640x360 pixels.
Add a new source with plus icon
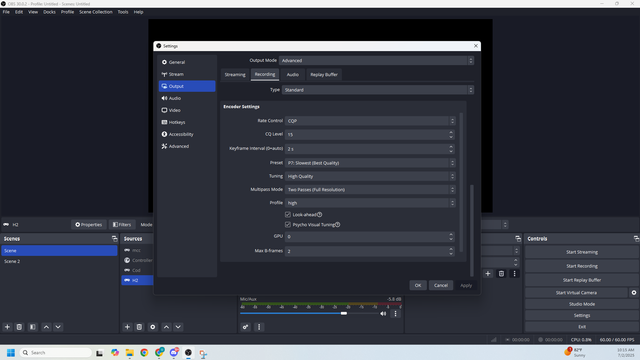point(127,327)
